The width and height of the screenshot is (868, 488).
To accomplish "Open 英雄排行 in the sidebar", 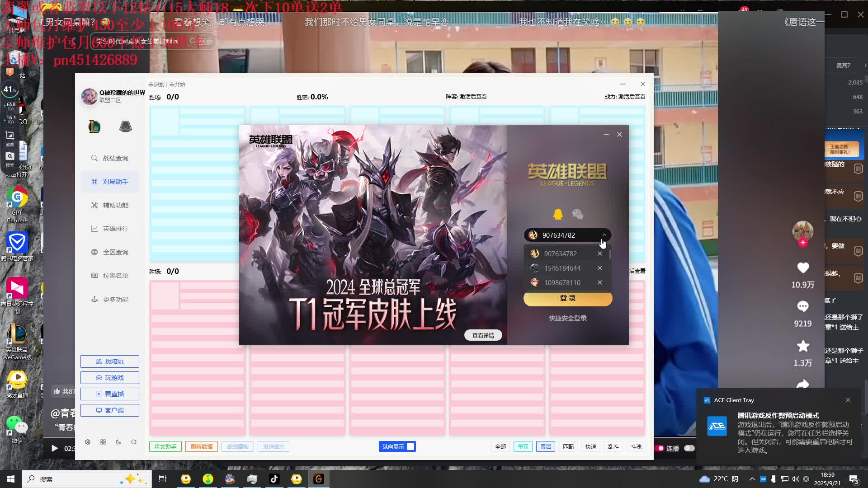I will coord(110,229).
